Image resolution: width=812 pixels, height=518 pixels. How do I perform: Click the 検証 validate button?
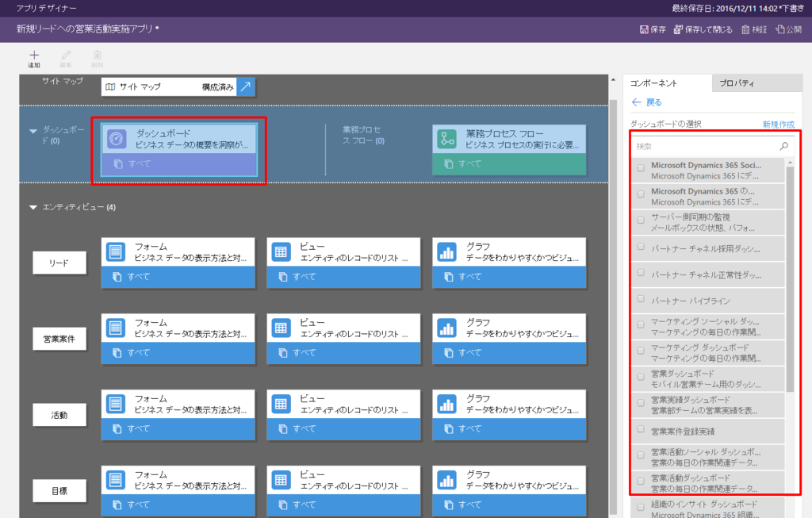(x=754, y=29)
